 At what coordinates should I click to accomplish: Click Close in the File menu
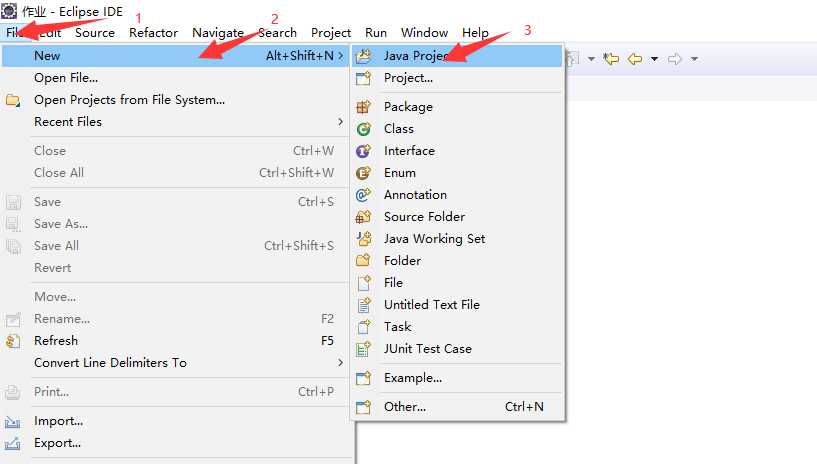176,151
